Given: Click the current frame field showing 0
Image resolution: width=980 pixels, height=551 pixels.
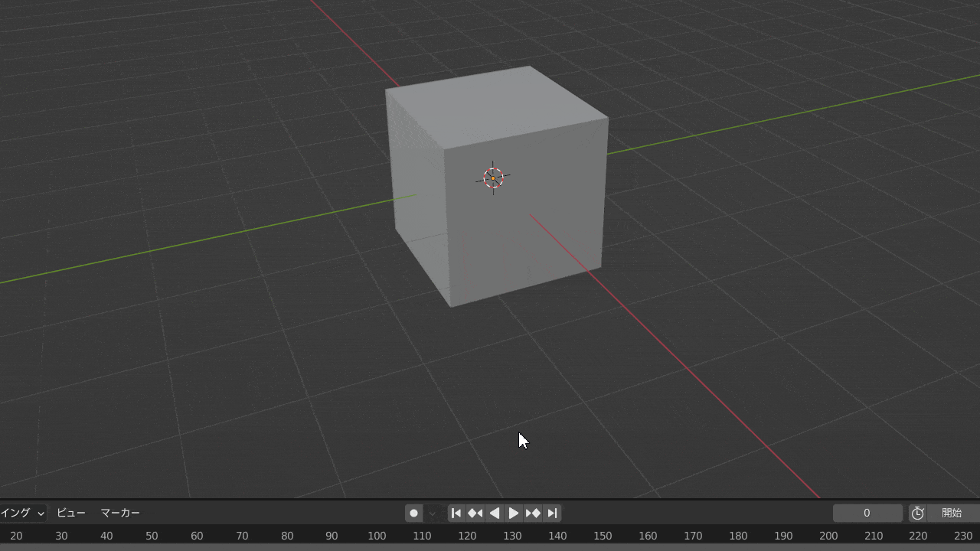Looking at the screenshot, I should pos(867,513).
